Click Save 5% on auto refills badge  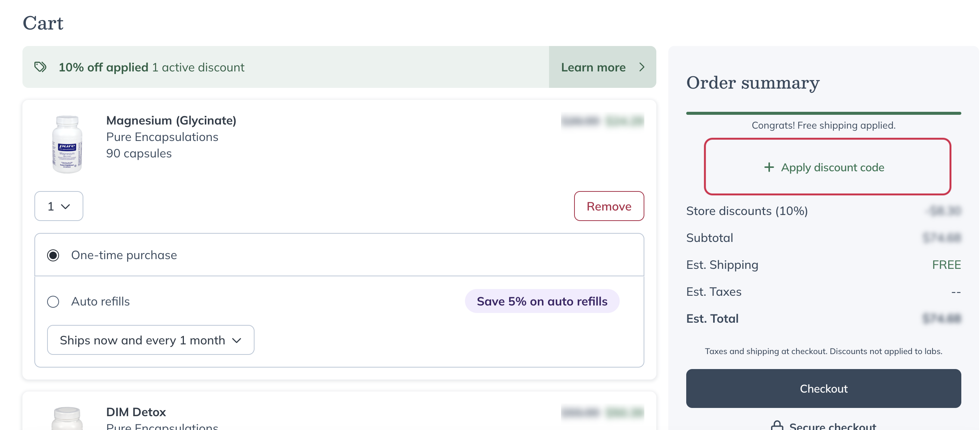[541, 301]
